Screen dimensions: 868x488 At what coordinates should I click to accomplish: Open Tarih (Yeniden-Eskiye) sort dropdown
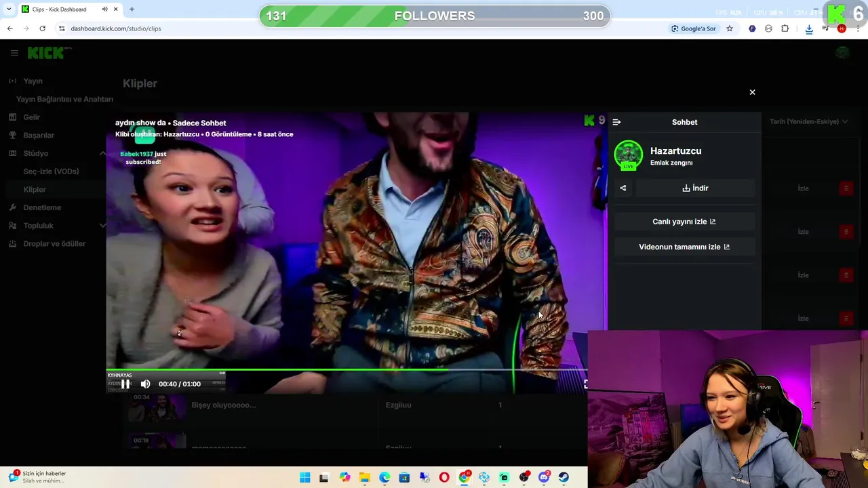(x=808, y=121)
